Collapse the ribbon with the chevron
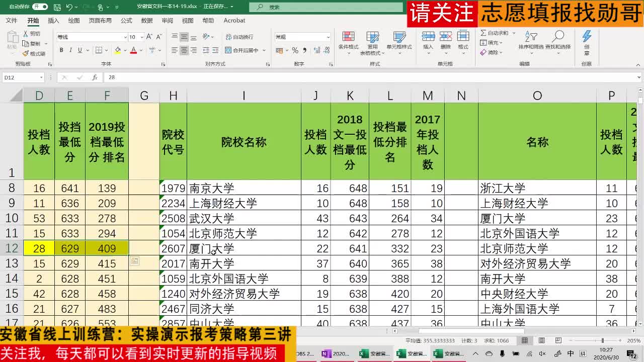The width and height of the screenshot is (644, 362). tap(638, 64)
